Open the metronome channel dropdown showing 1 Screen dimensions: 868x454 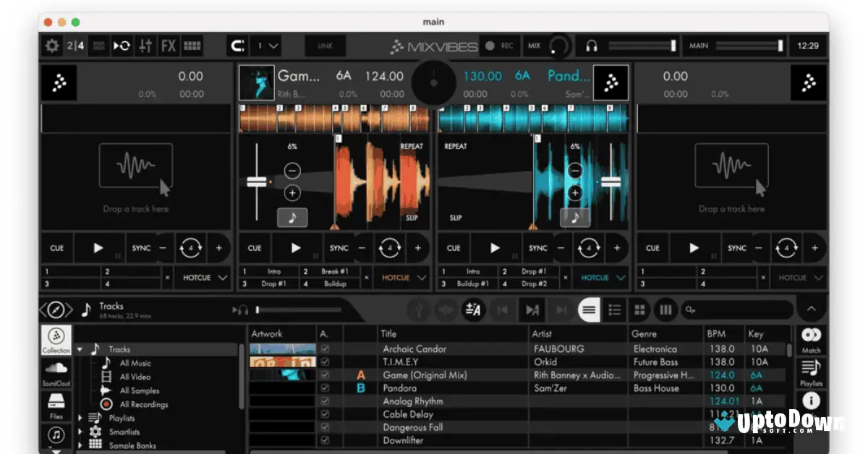pyautogui.click(x=267, y=46)
